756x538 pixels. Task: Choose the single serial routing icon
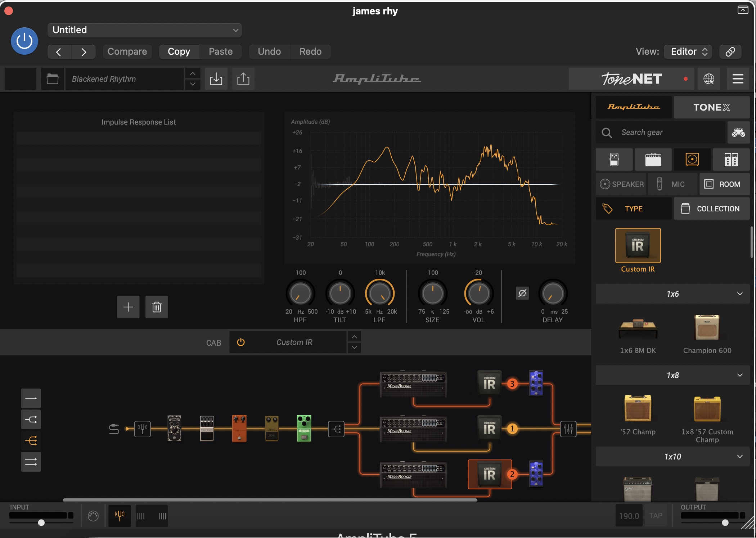click(x=31, y=398)
